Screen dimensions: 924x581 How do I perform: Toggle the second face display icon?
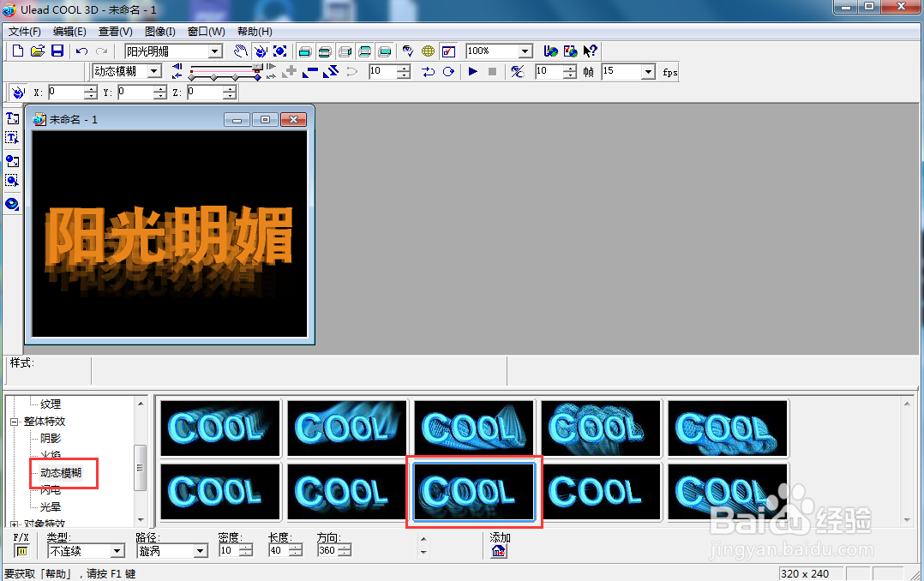(325, 52)
